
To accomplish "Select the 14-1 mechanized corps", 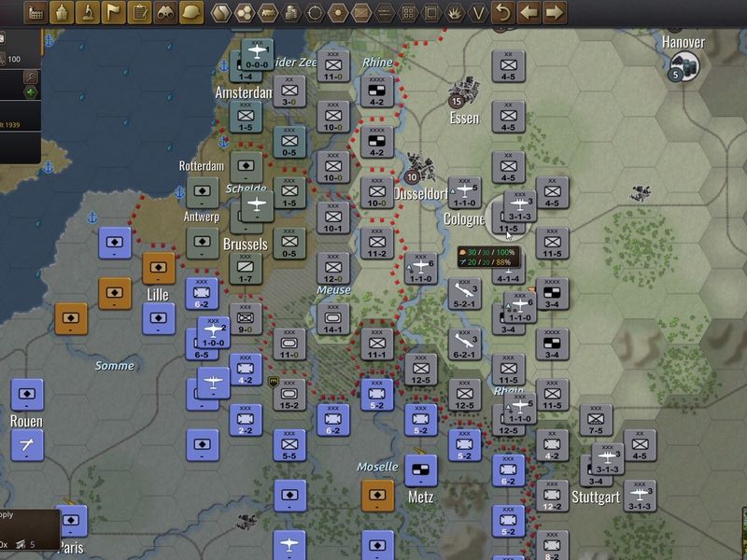I will click(x=333, y=319).
